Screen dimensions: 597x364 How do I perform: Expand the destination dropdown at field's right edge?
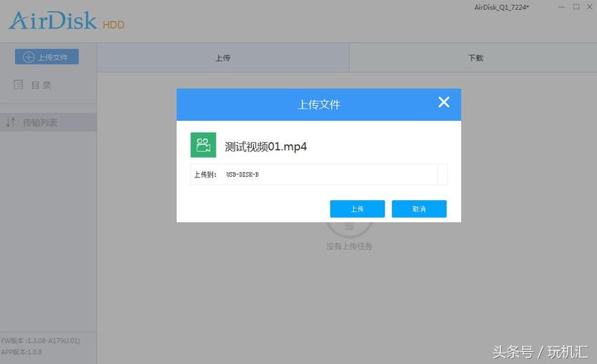pos(443,174)
